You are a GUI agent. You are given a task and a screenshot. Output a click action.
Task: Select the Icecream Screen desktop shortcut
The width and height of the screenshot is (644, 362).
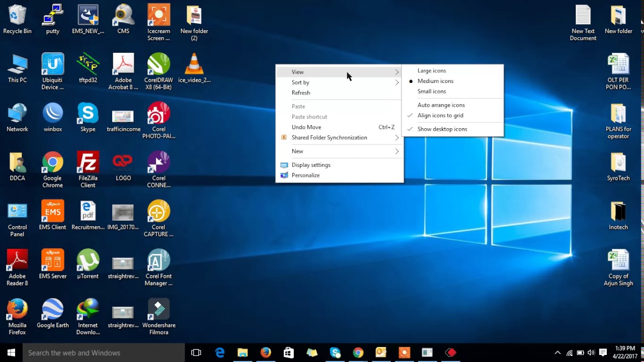click(x=158, y=23)
